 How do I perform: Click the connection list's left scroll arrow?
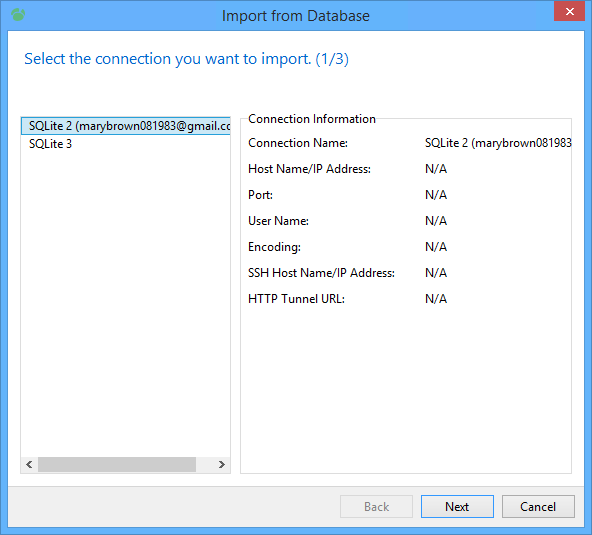tap(29, 464)
